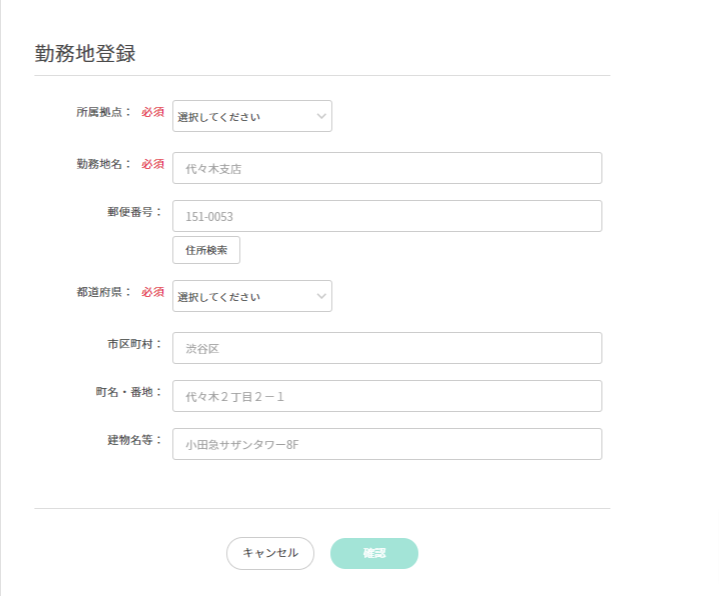Focus the 建物名等 input field
This screenshot has height=596, width=719.
click(x=387, y=444)
